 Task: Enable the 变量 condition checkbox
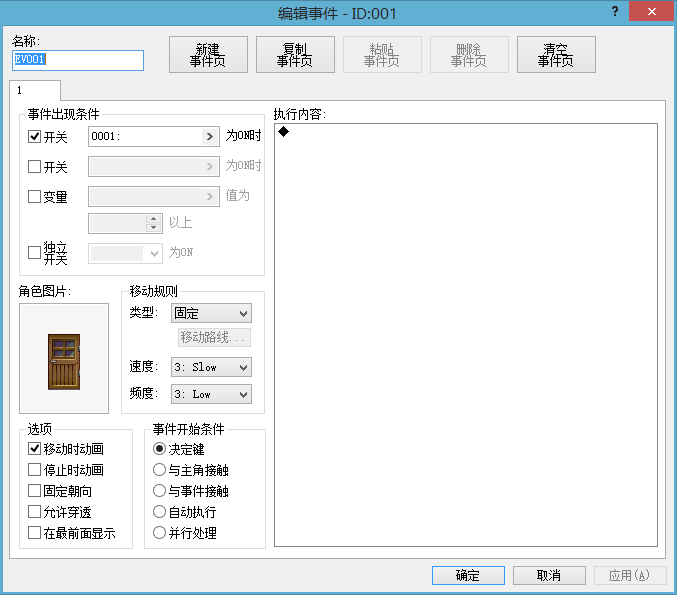pyautogui.click(x=35, y=196)
